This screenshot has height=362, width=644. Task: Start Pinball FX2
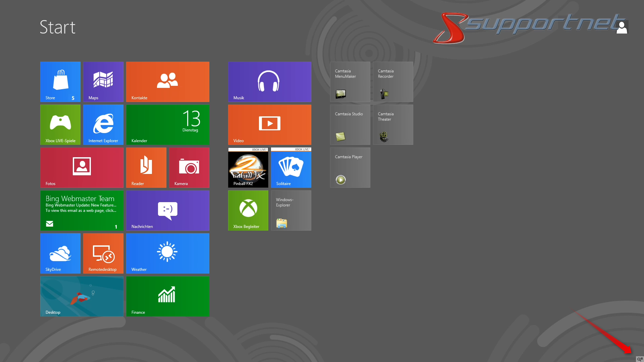tap(248, 167)
